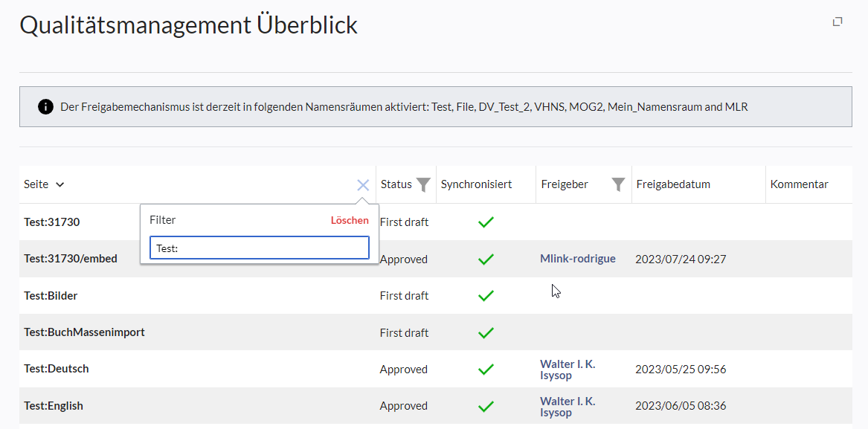Click the Löschen button in the filter popup
Viewport: 868px width, 429px height.
pos(350,221)
